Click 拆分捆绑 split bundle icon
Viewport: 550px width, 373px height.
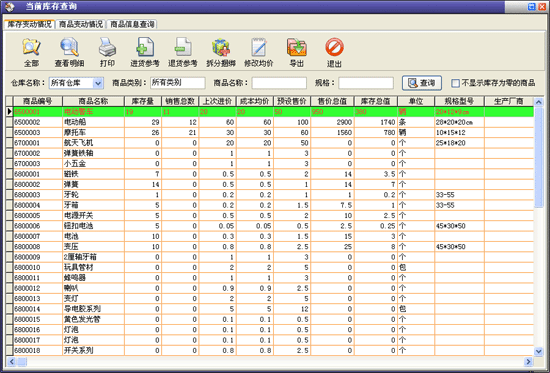tap(221, 53)
